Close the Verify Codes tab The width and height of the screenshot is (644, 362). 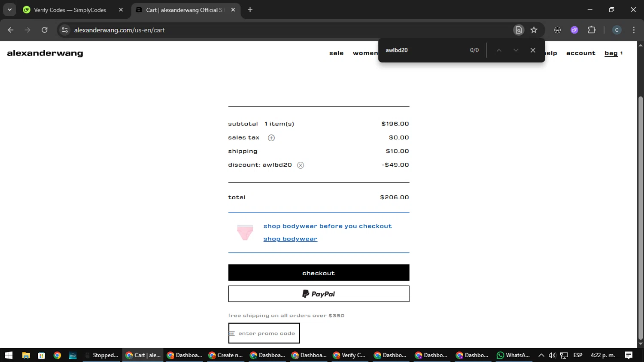point(121,10)
